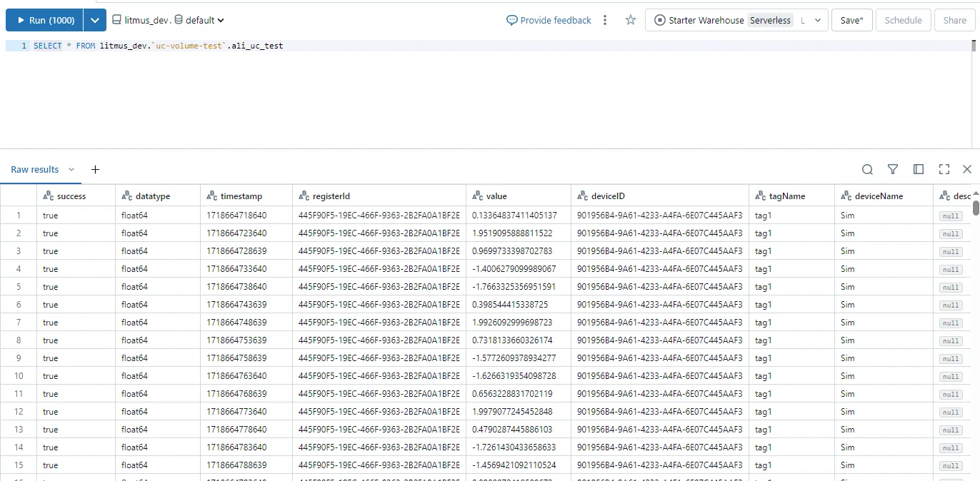Screen dimensions: 980x481
Task: Click the string type icon beside deviceName header
Action: point(846,196)
